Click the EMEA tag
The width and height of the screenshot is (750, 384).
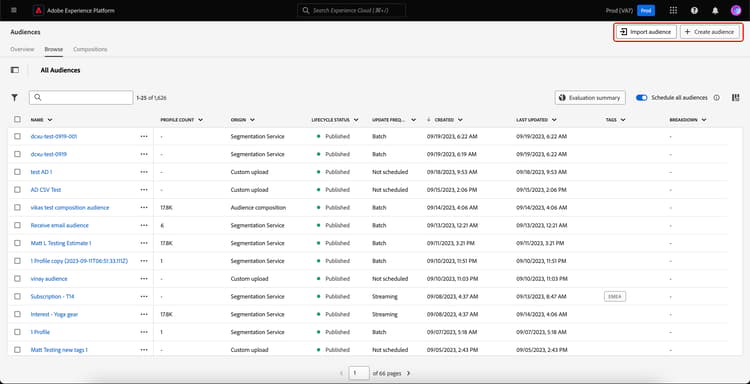click(615, 296)
